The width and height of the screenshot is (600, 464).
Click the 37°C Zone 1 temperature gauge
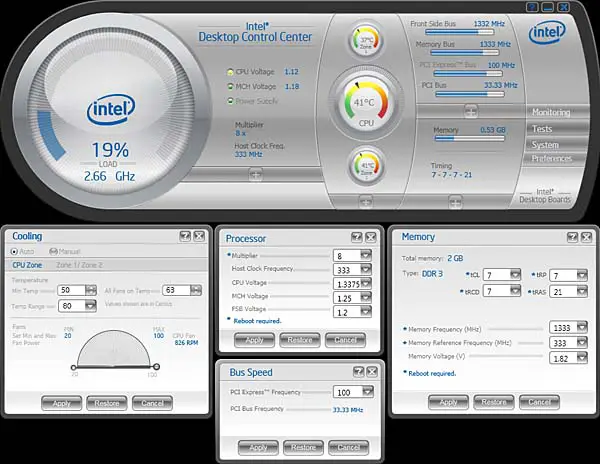366,40
